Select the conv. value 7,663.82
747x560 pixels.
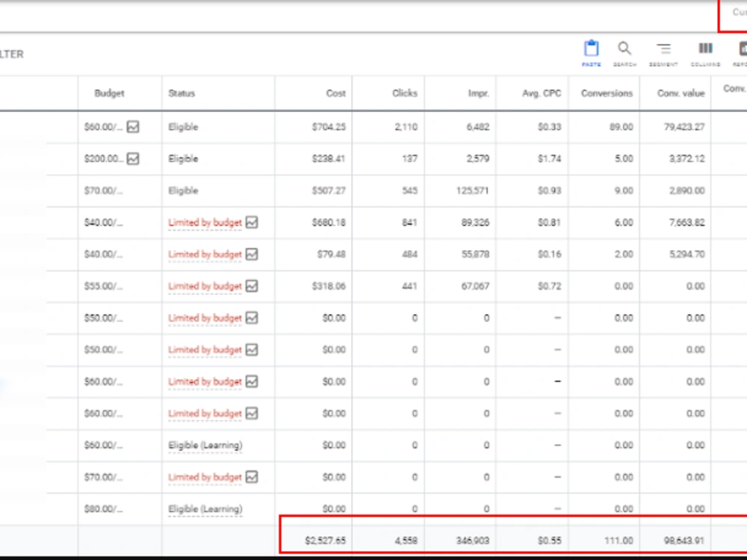pyautogui.click(x=686, y=223)
